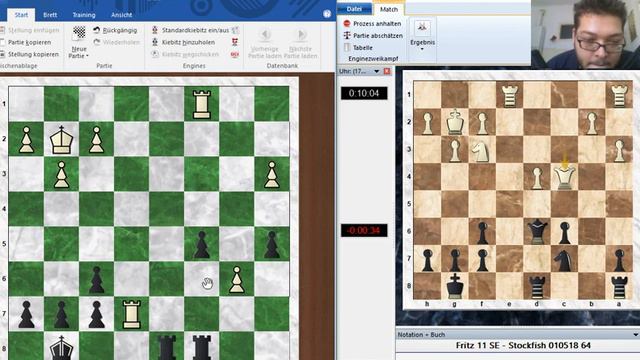Viewport: 640px width, 360px height.
Task: Select white pawn on d4, brown board
Action: [537, 178]
